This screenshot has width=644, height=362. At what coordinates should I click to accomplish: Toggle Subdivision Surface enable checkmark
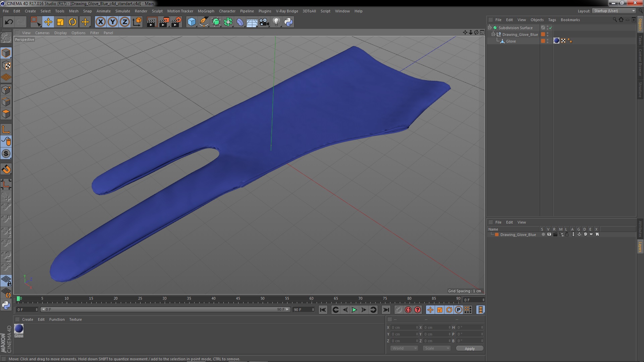(550, 28)
